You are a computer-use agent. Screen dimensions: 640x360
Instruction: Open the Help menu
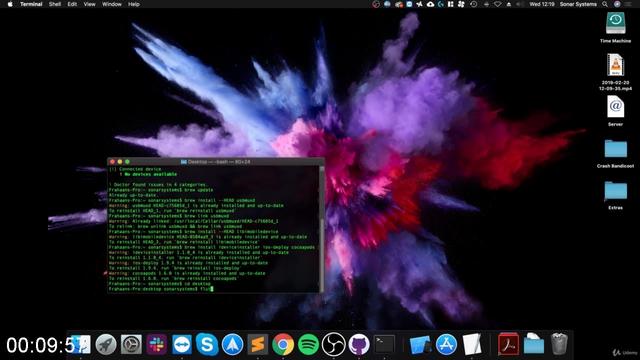[134, 4]
